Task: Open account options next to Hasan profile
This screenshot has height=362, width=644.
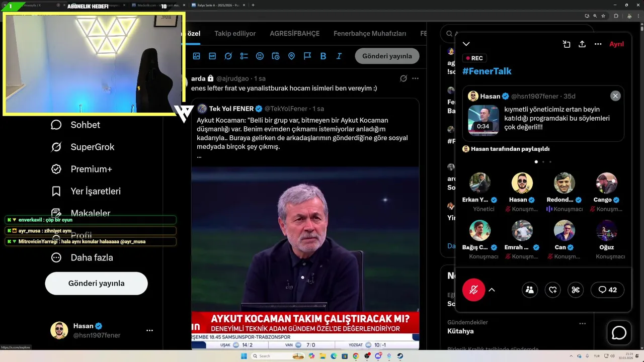Action: point(149,330)
